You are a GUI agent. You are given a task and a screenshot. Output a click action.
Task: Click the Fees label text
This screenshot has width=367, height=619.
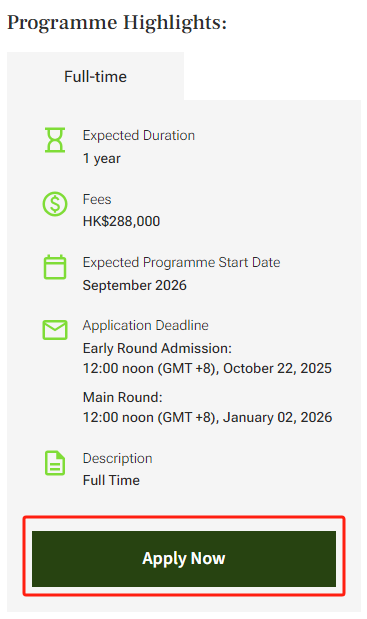pos(97,199)
